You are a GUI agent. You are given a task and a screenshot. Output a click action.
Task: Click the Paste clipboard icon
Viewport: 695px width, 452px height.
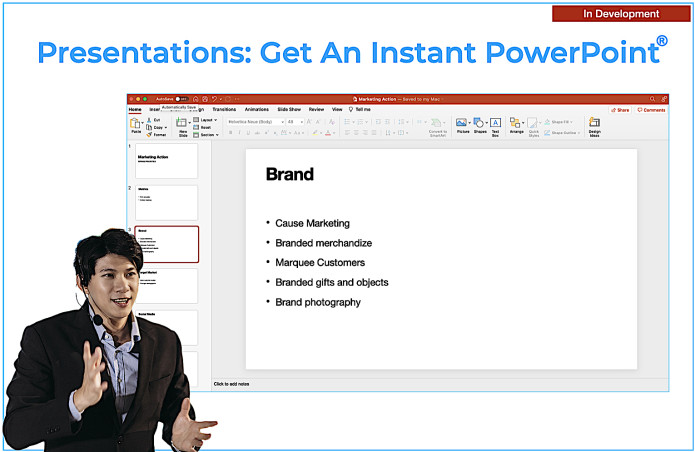(x=135, y=124)
